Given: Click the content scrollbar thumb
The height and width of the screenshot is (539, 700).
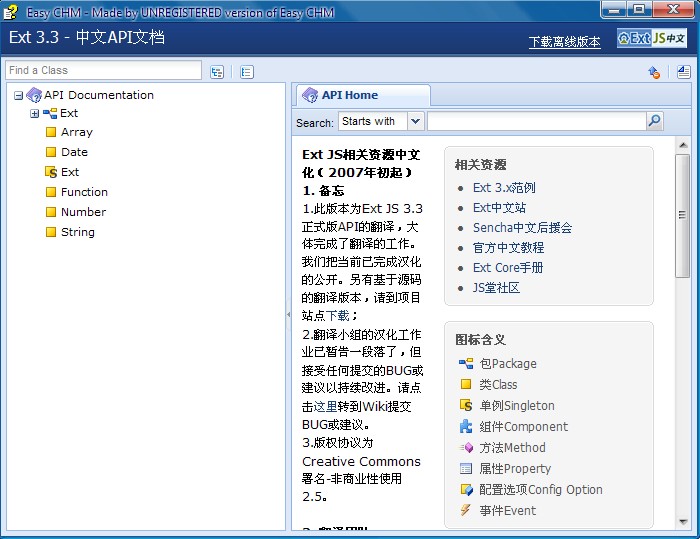Looking at the screenshot, I should click(682, 216).
